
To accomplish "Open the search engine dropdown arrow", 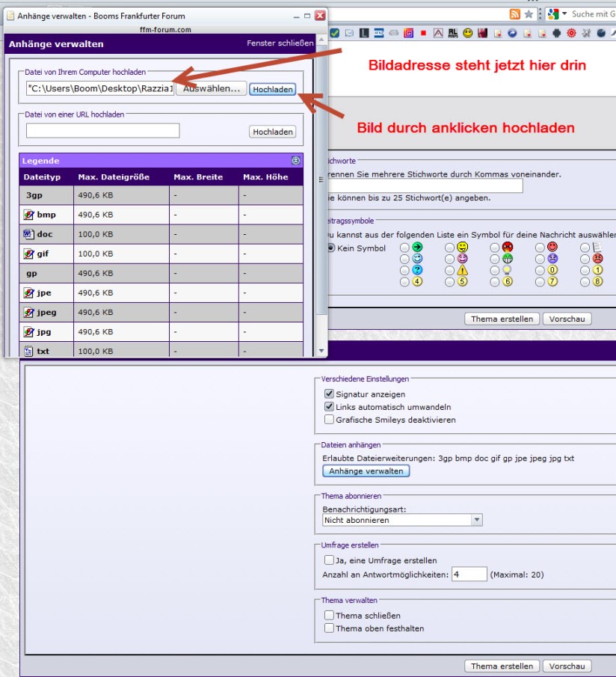I will pos(564,14).
